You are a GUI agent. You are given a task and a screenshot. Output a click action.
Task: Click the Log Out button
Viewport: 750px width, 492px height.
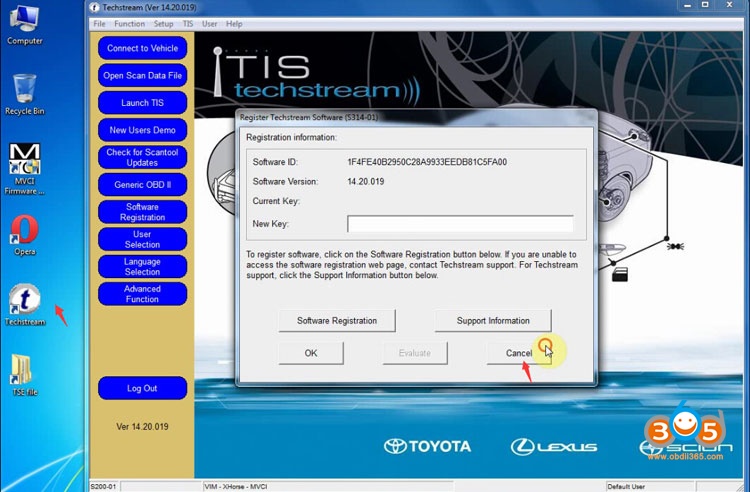point(143,388)
